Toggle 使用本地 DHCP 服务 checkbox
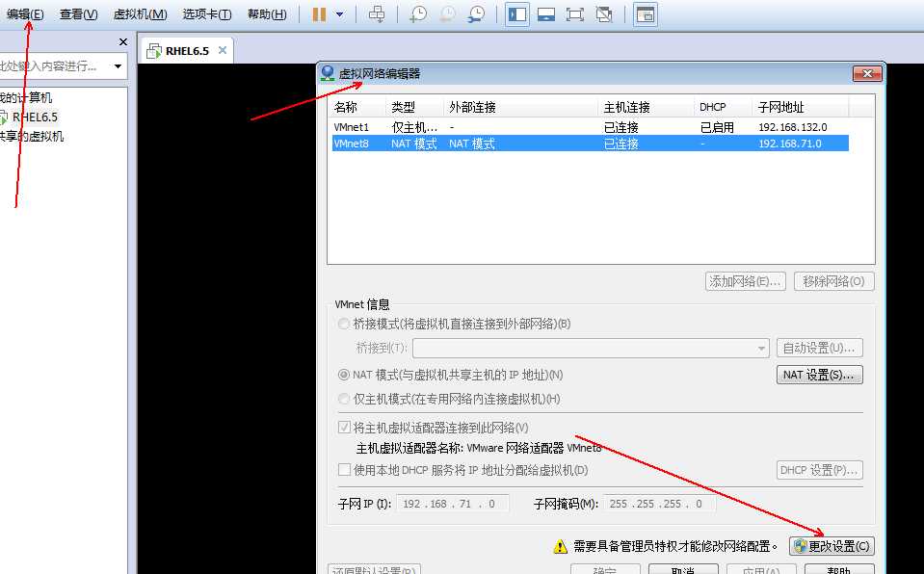924x574 pixels. click(344, 470)
